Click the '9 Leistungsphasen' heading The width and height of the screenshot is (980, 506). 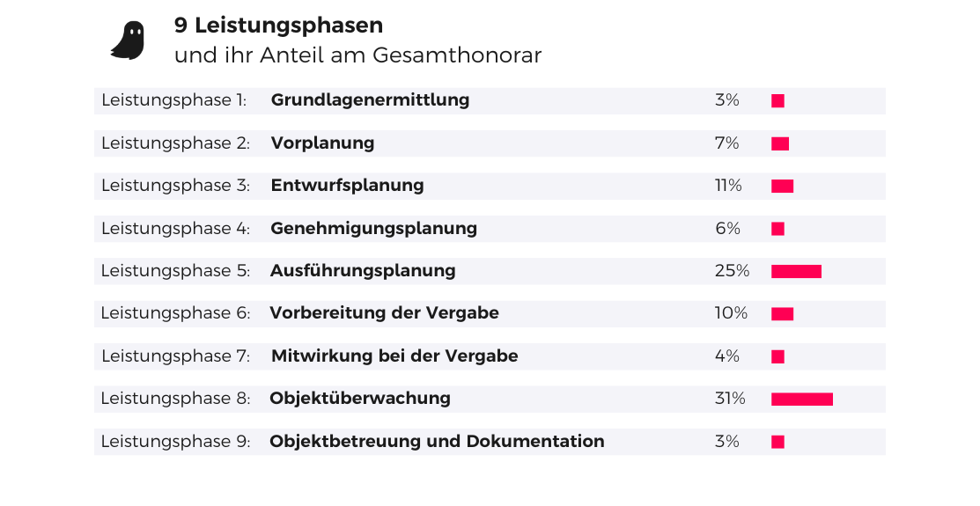[278, 26]
